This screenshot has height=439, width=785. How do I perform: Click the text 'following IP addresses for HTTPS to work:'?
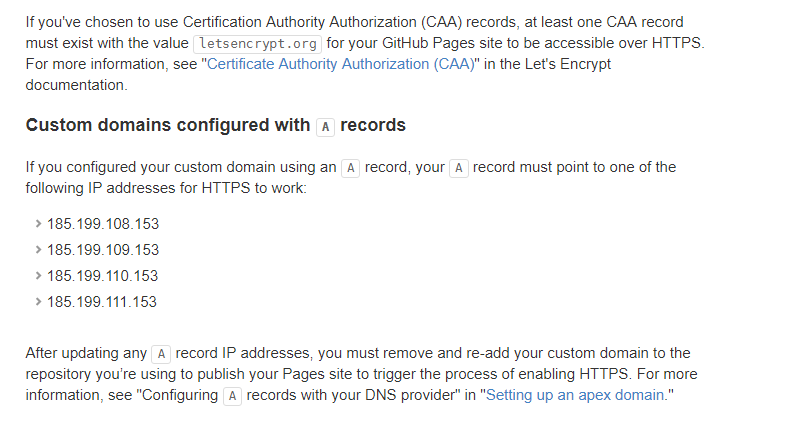pos(166,188)
